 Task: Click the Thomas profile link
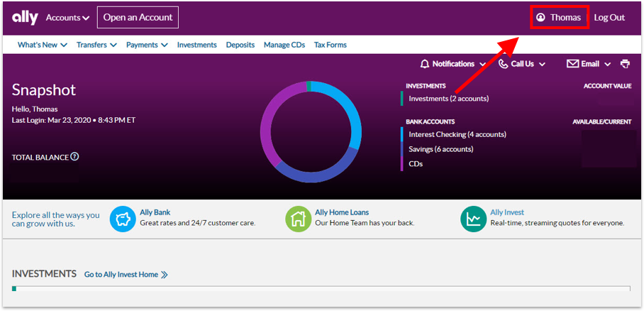pyautogui.click(x=560, y=18)
